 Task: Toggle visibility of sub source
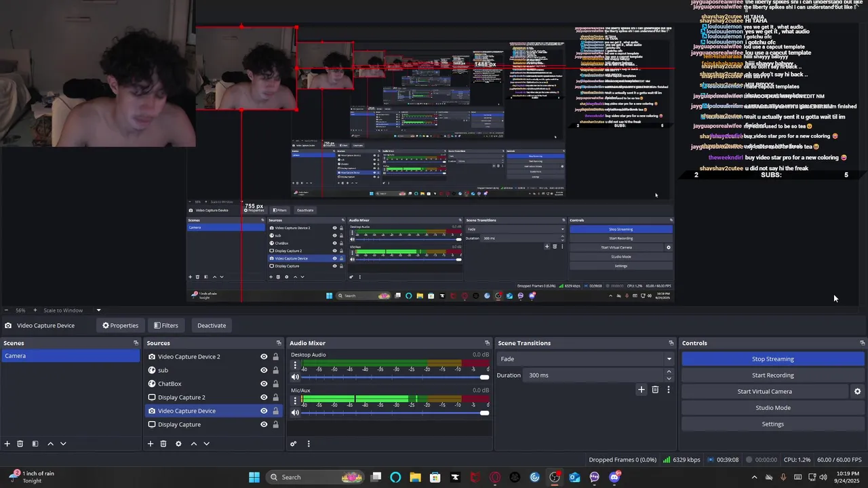(x=264, y=370)
